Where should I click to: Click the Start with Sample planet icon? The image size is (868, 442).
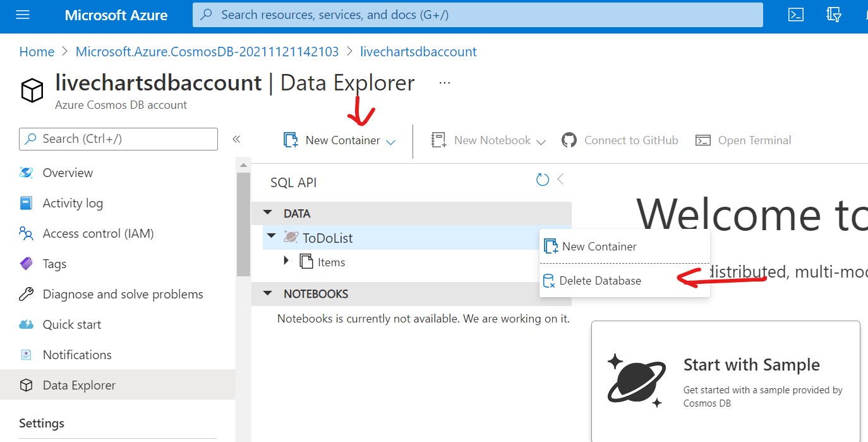[636, 379]
